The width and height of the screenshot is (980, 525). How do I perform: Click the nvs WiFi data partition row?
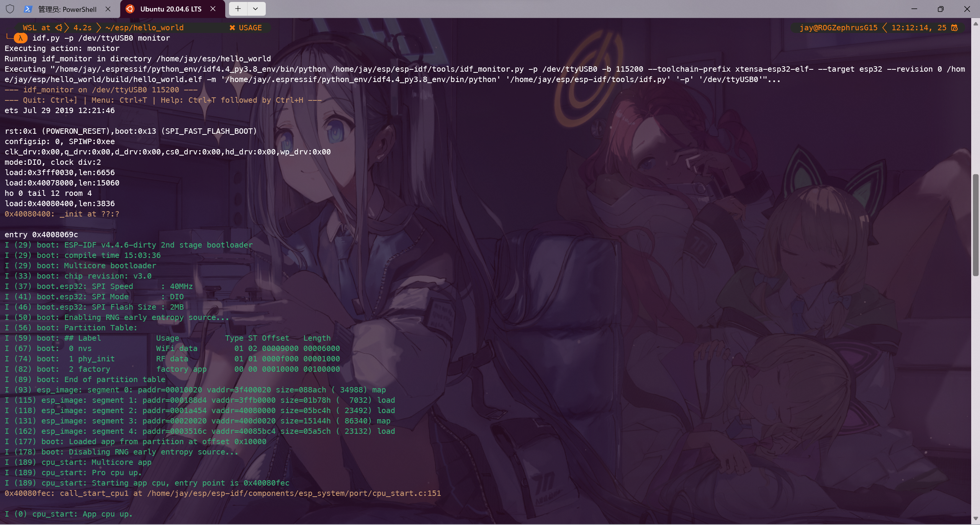[x=172, y=348]
